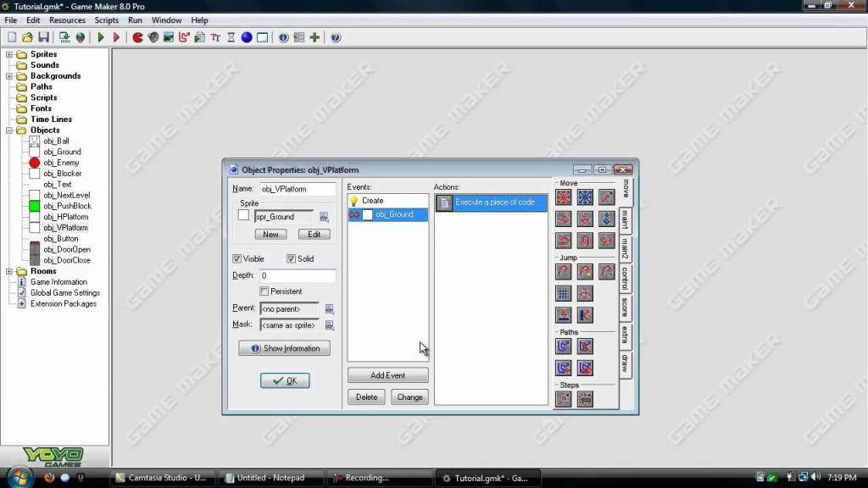Confirm object properties with OK button
This screenshot has height=488, width=868.
point(285,380)
